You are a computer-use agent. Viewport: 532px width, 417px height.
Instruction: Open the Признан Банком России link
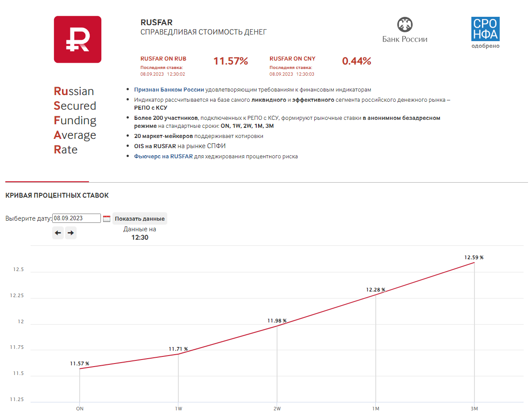pyautogui.click(x=169, y=89)
